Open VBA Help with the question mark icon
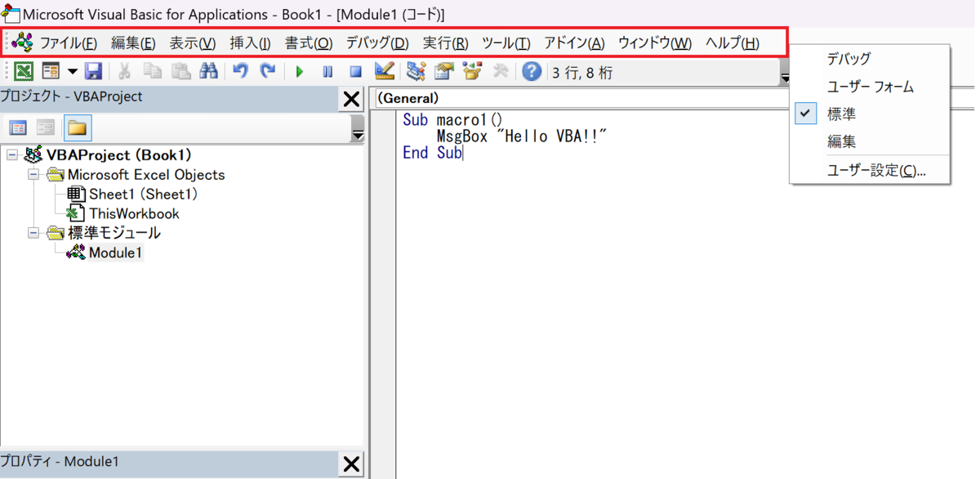Image resolution: width=980 pixels, height=479 pixels. click(x=532, y=72)
